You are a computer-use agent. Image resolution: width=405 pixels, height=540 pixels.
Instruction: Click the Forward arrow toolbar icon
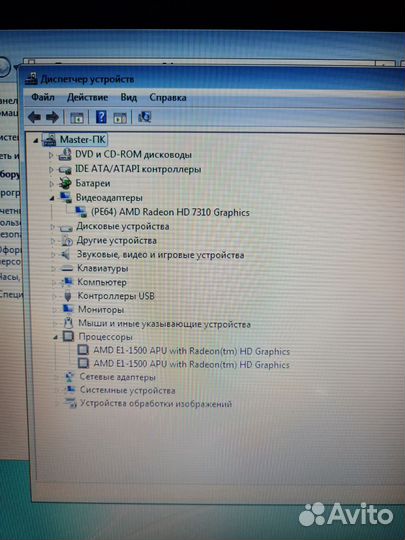pyautogui.click(x=52, y=117)
